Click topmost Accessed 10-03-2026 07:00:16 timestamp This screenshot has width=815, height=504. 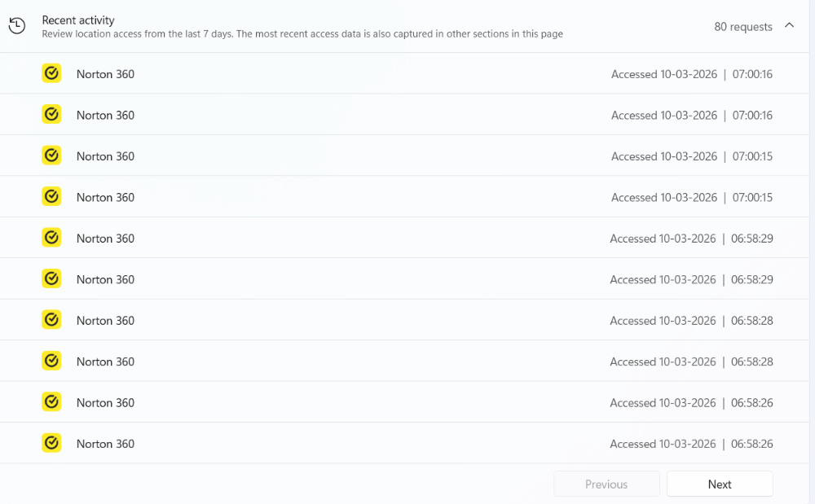(691, 74)
